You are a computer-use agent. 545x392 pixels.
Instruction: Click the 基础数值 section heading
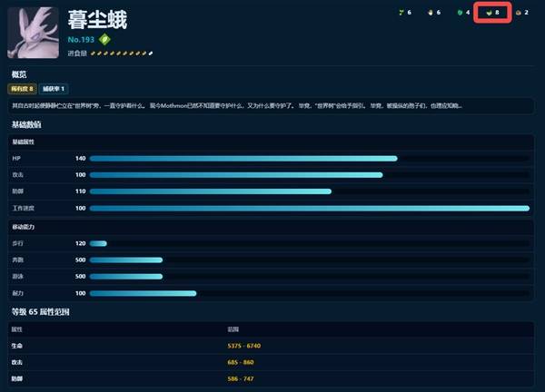pos(26,124)
